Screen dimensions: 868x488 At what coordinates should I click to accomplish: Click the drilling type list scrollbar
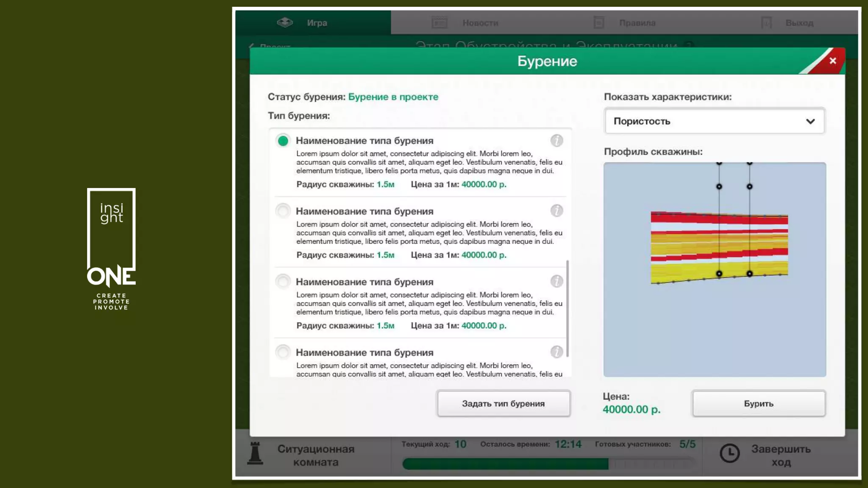[x=568, y=308]
